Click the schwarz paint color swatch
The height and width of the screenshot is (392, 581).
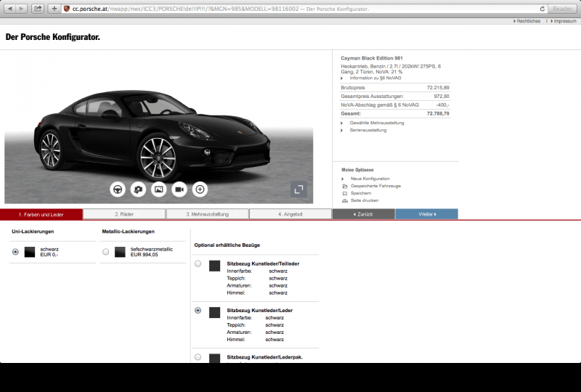(x=30, y=252)
